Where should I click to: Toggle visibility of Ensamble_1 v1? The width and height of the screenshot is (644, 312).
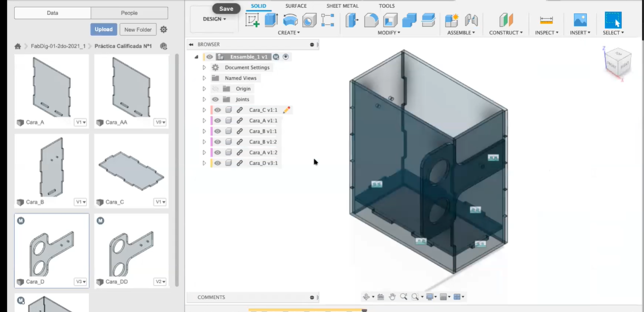(x=209, y=57)
